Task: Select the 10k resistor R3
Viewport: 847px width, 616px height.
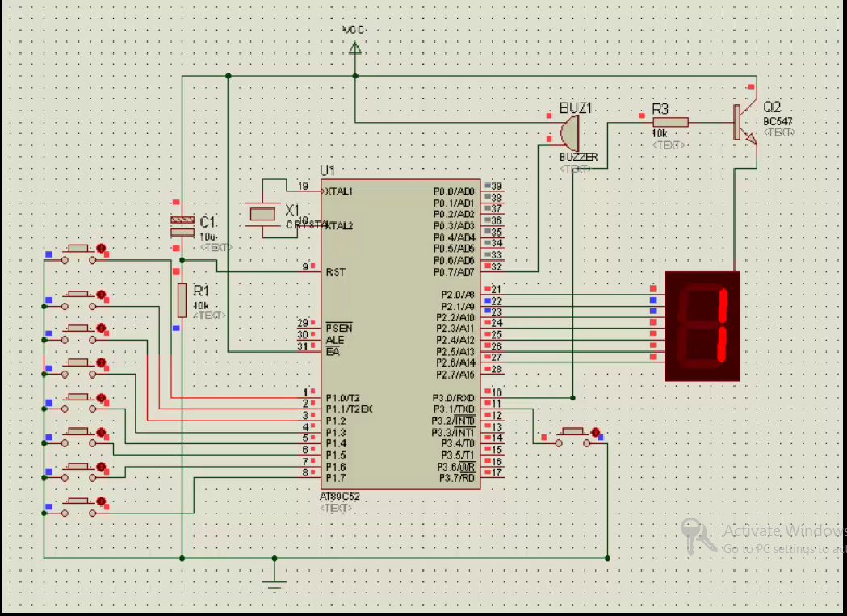Action: tap(670, 121)
